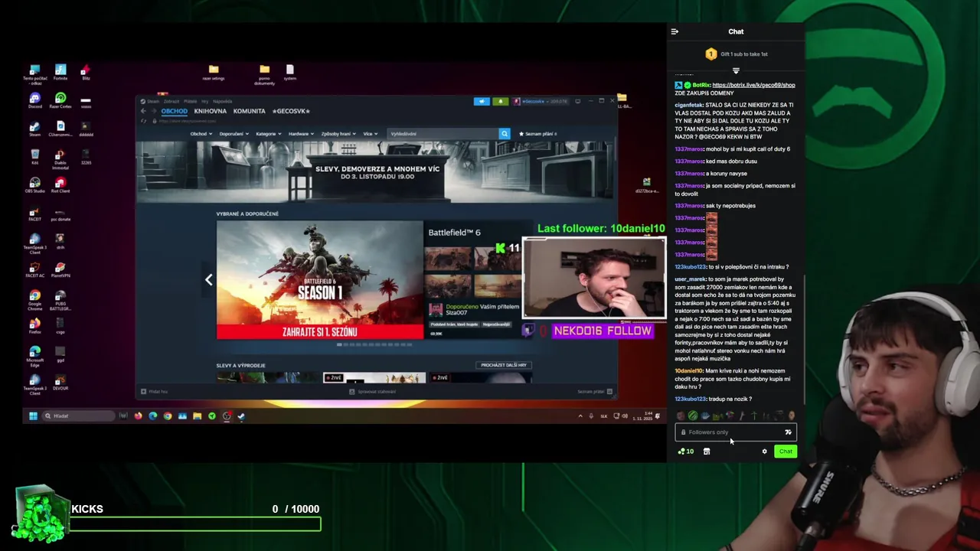Expand the pinned chat arrow
The height and width of the screenshot is (551, 980).
click(736, 71)
